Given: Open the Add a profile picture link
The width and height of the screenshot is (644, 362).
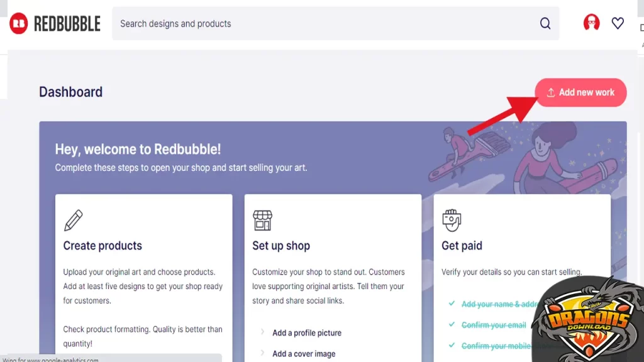Looking at the screenshot, I should click(307, 332).
